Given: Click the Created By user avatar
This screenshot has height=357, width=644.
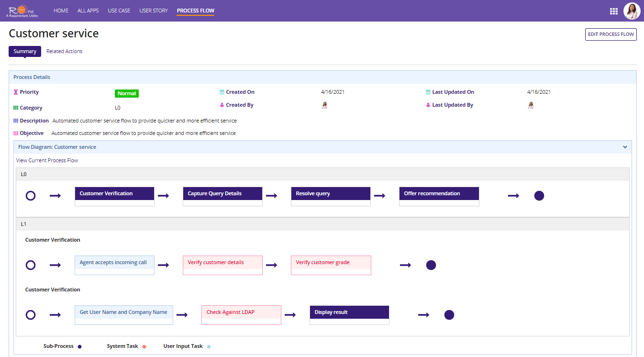Looking at the screenshot, I should 324,105.
